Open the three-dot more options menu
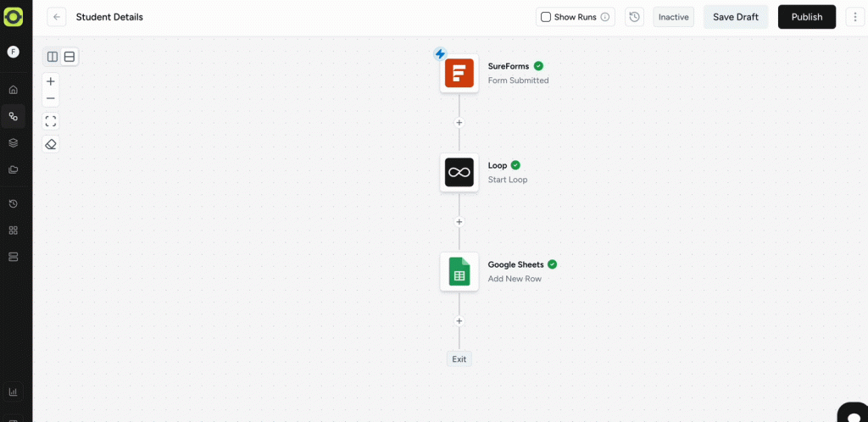This screenshot has height=422, width=868. pos(854,17)
